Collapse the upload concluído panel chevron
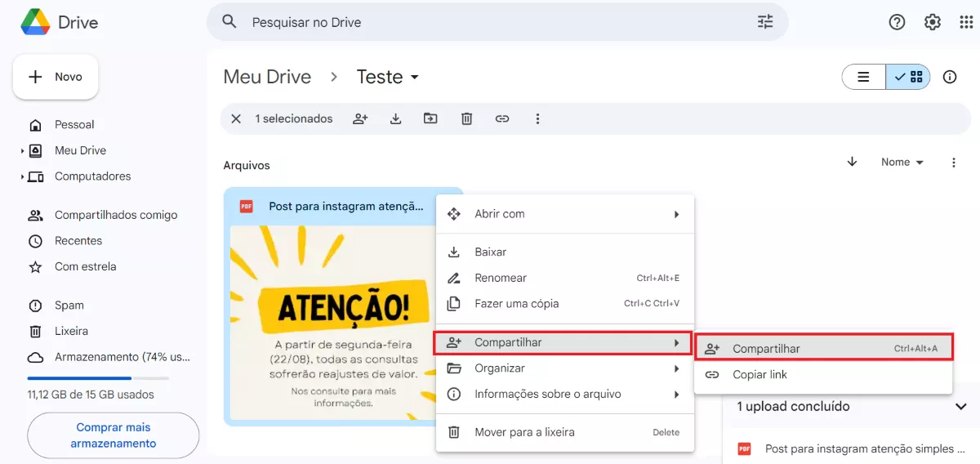This screenshot has height=464, width=980. click(961, 407)
